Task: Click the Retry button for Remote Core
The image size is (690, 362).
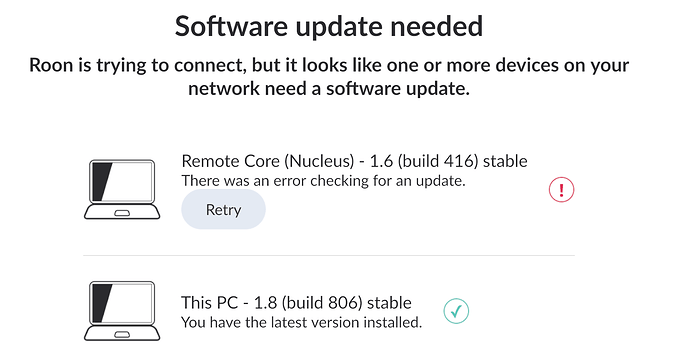Action: 223,209
